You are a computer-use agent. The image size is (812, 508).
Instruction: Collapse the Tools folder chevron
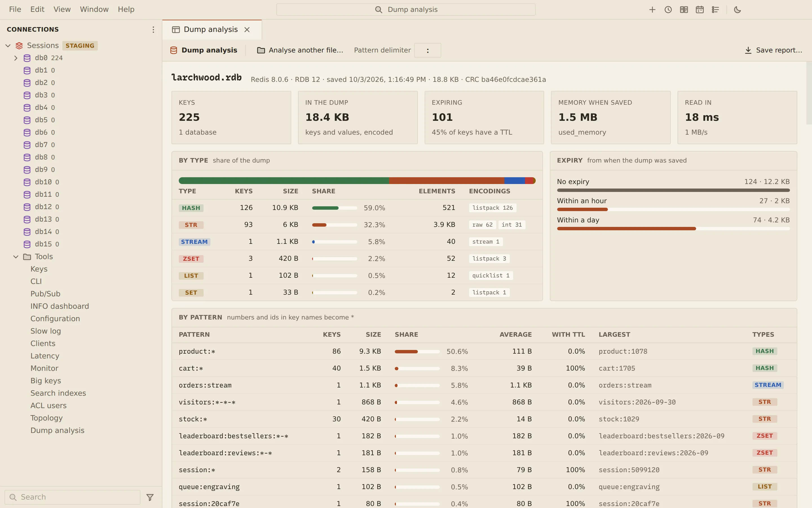click(16, 257)
